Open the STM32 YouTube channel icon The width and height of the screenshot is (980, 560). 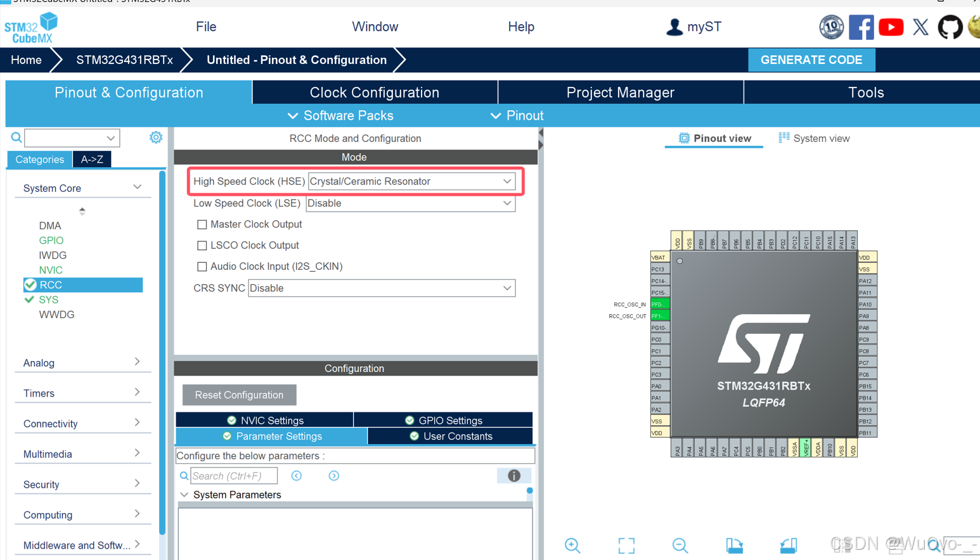click(891, 27)
